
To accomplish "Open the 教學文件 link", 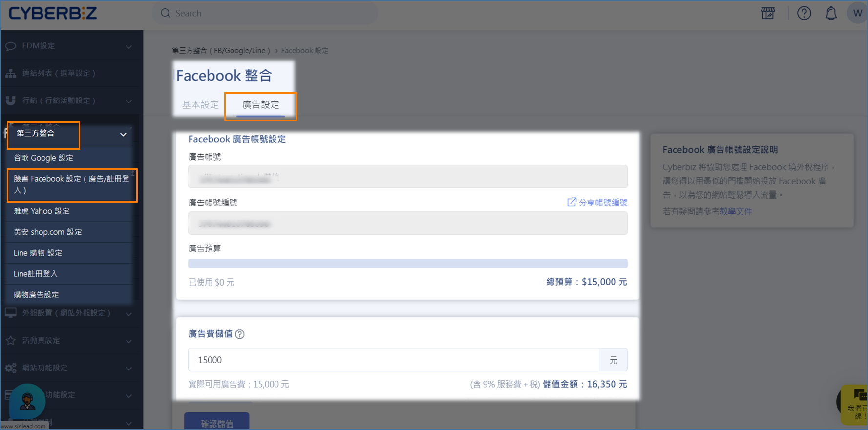I will pos(736,211).
